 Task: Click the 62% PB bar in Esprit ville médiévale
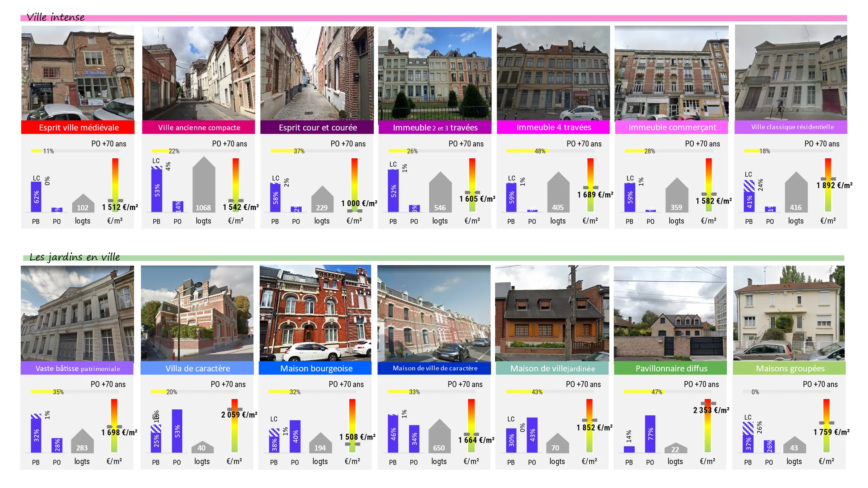point(36,197)
